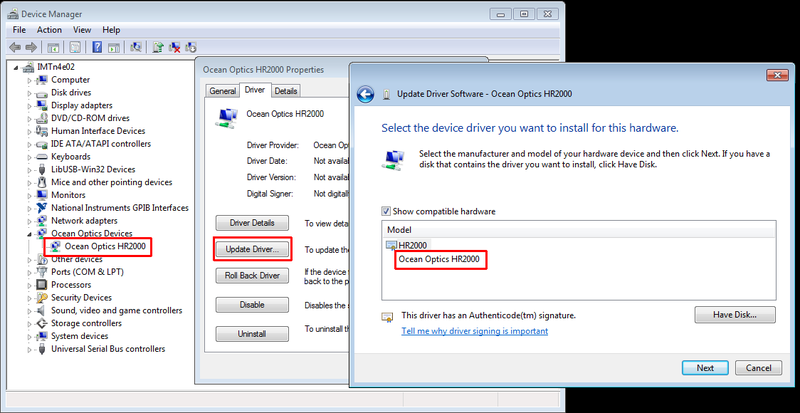800x413 pixels.
Task: Click the Display adapters icon in tree
Action: [42, 106]
